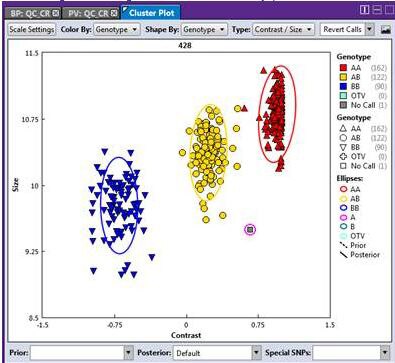This screenshot has height=363, width=395.
Task: Open the Prior dropdown
Action: (82, 352)
